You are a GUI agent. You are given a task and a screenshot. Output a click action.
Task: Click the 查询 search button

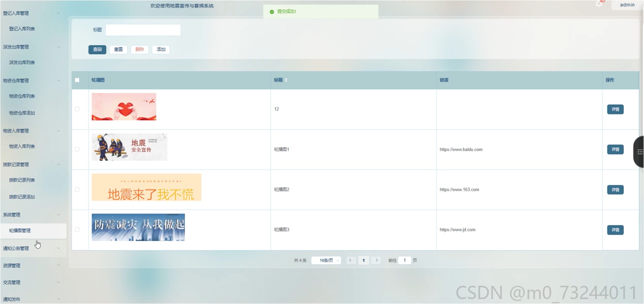97,50
